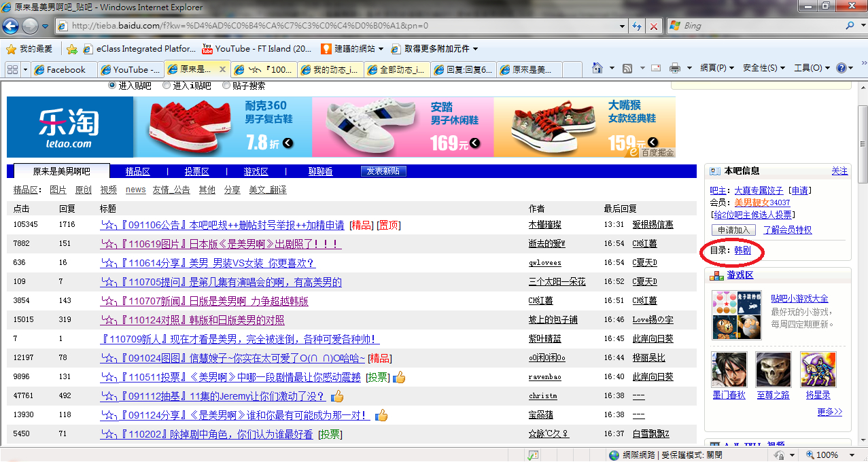The image size is (868, 462).
Task: Switch to the YouTube tab
Action: coord(131,69)
